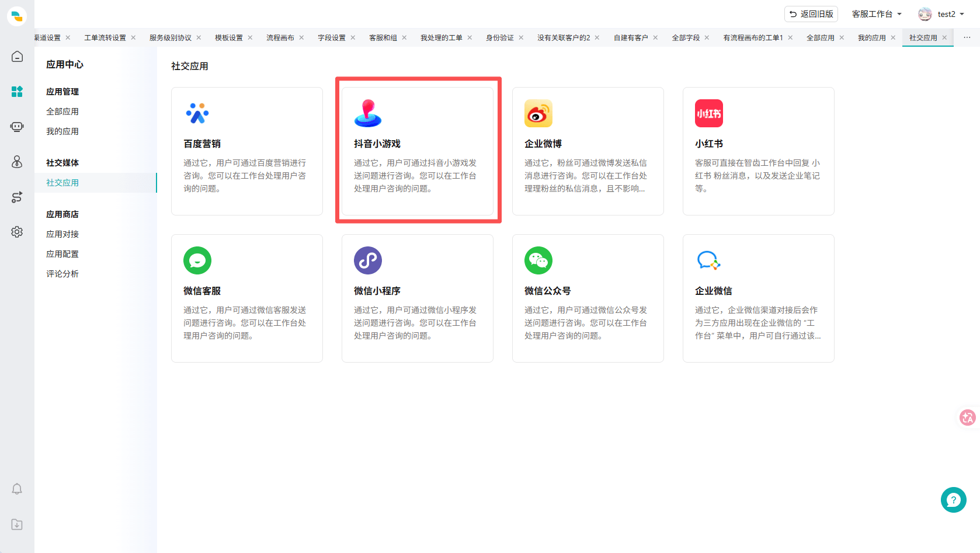Switch to the 自建有客户 tab
Screen dimensions: 980x553
coord(631,37)
